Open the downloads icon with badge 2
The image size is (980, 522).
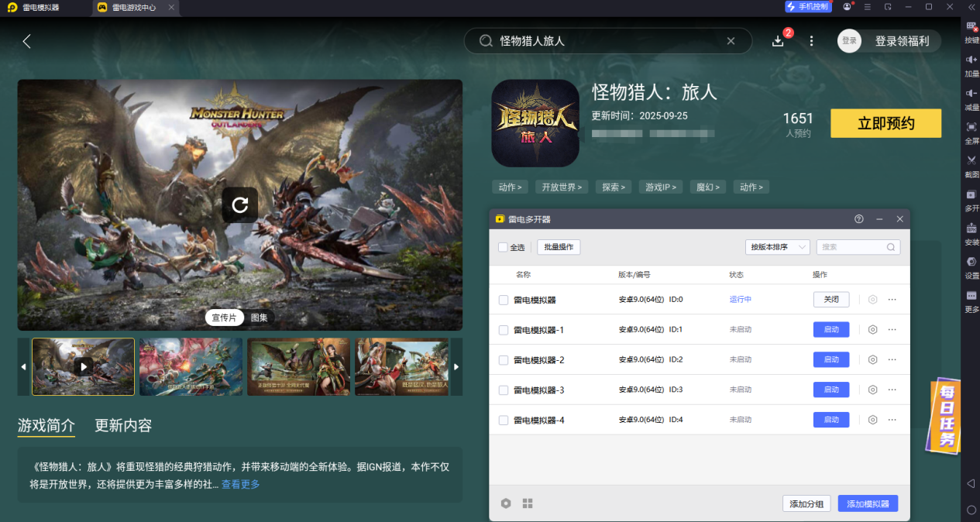(x=779, y=41)
